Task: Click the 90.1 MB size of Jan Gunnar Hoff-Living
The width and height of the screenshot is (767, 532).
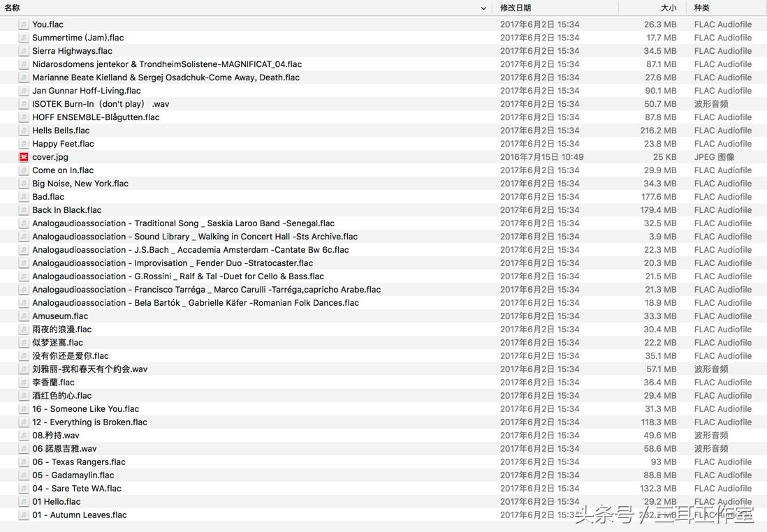Action: [661, 91]
